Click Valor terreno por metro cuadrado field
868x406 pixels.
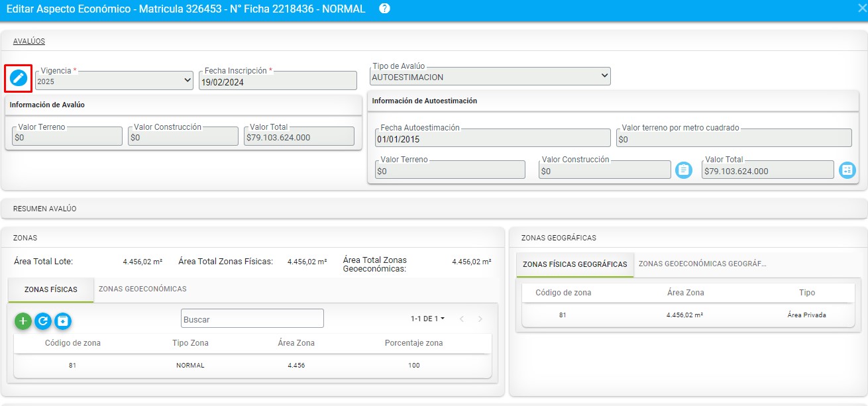[x=733, y=138]
